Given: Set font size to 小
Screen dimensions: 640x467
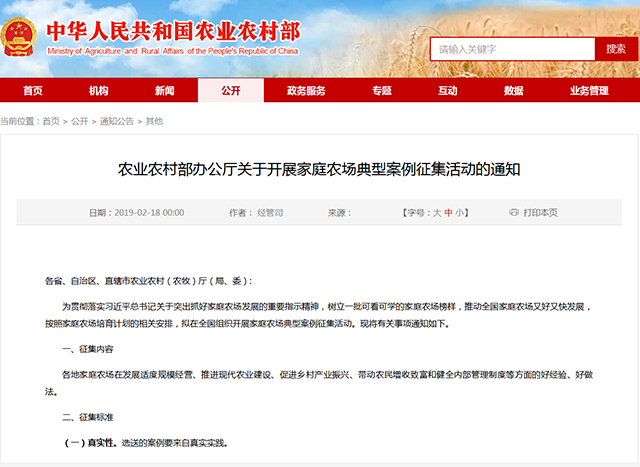Looking at the screenshot, I should [x=459, y=213].
